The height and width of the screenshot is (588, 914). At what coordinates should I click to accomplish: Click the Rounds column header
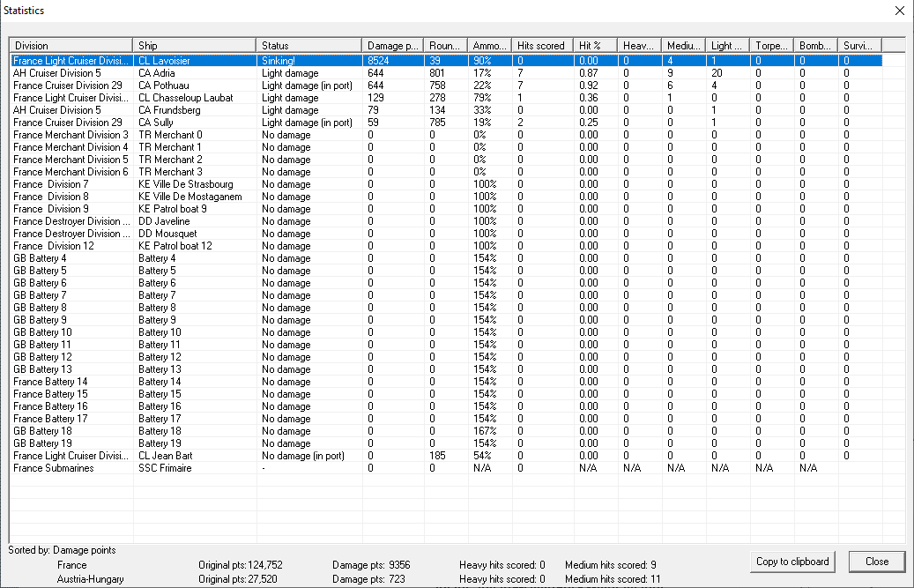[445, 46]
